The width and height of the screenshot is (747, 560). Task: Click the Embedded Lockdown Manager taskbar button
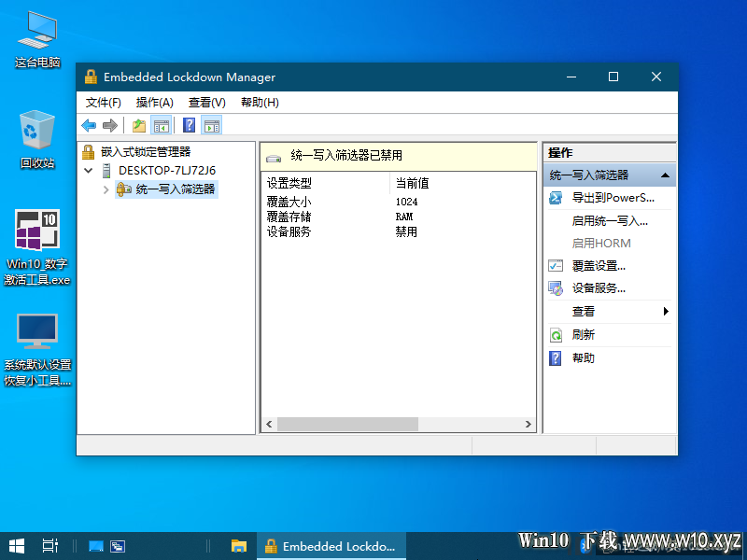click(x=331, y=546)
